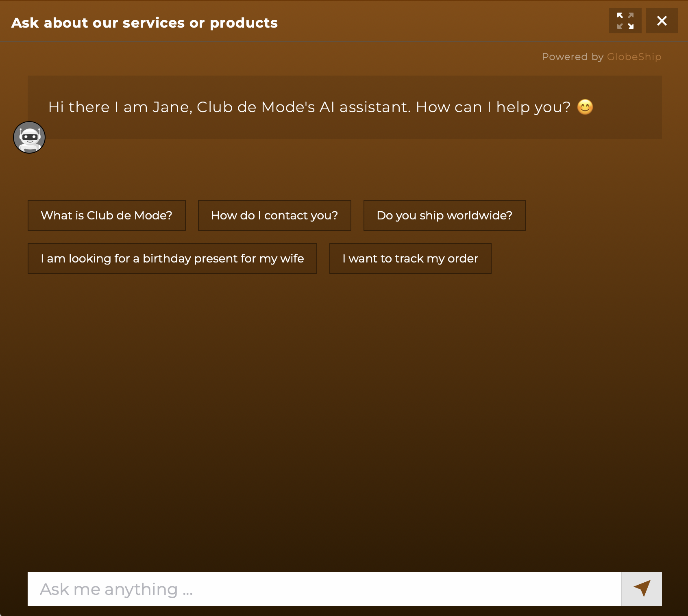Click the "Ask about our services or products" header

coord(144,23)
